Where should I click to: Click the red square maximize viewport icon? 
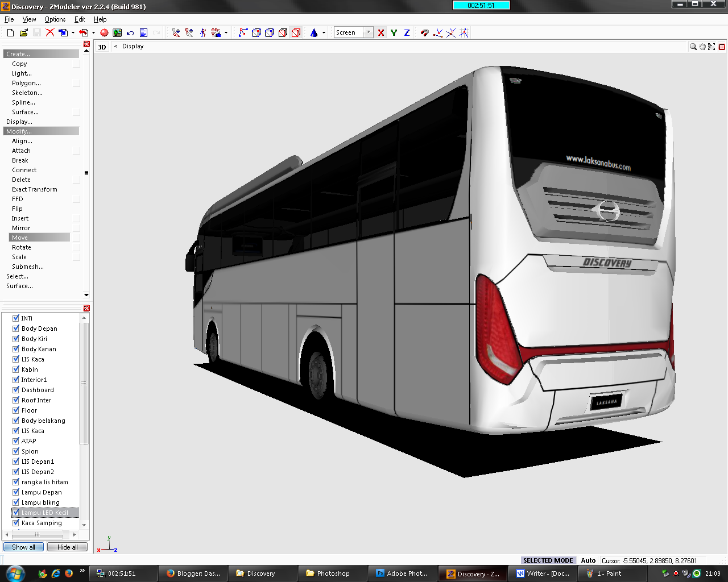point(722,47)
